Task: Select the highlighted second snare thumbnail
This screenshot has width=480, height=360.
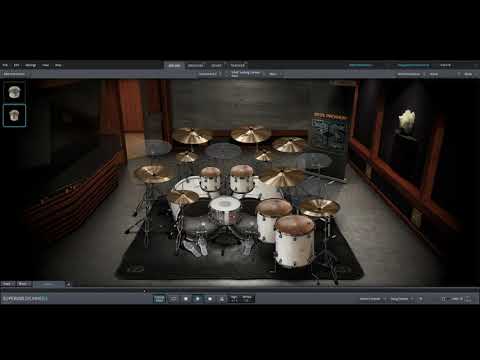Action: (14, 115)
